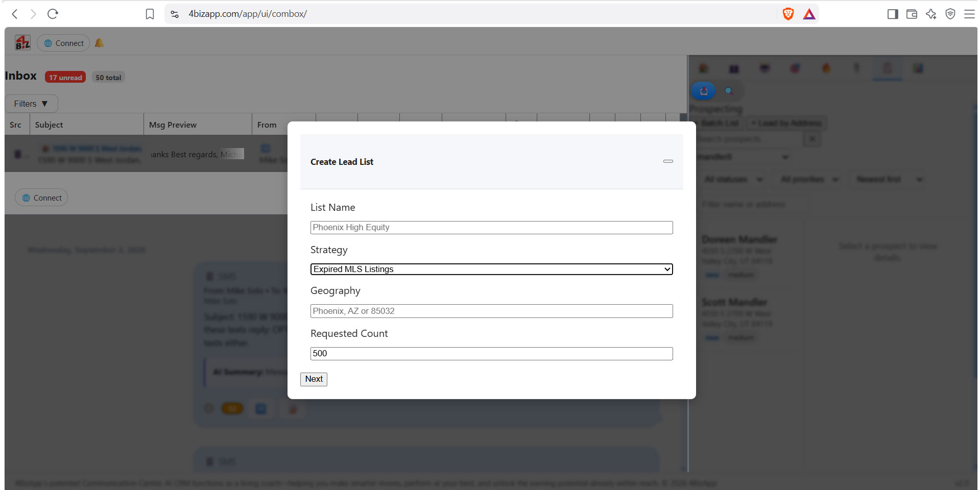The image size is (980, 490).
Task: Minimize the Create Lead List dialog
Action: tap(668, 161)
